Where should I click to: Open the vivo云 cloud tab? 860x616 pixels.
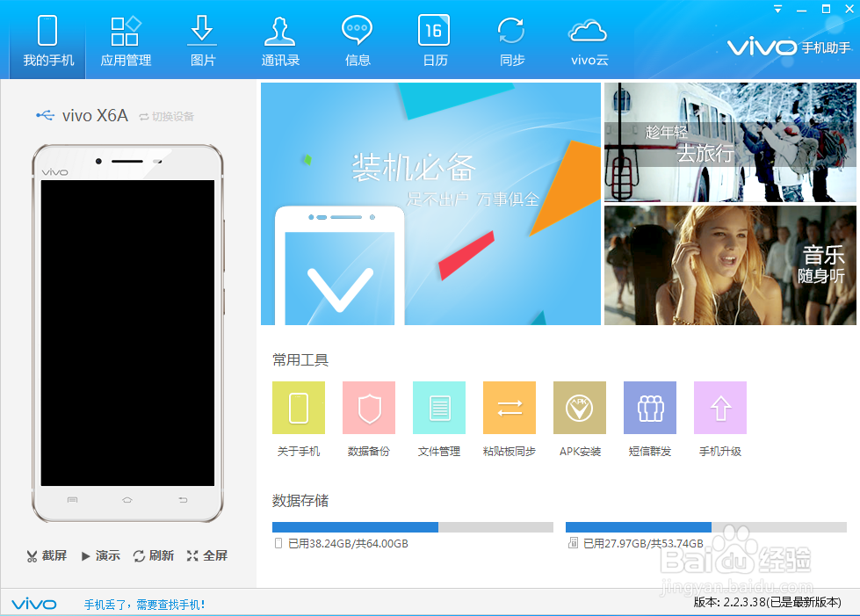point(589,41)
